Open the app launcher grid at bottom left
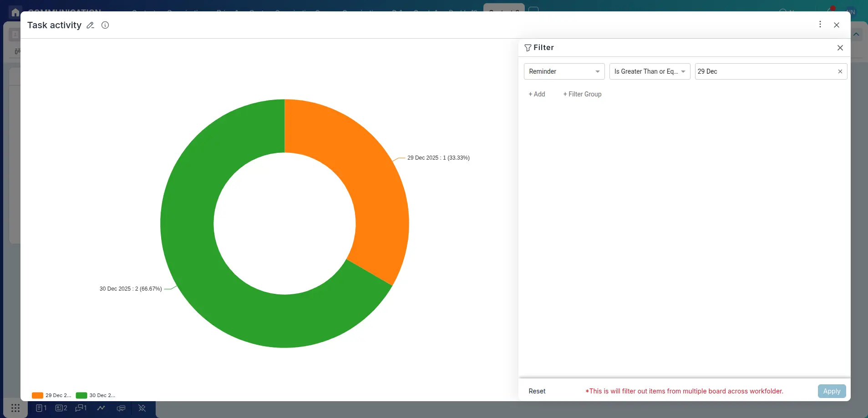868x418 pixels. [x=15, y=408]
